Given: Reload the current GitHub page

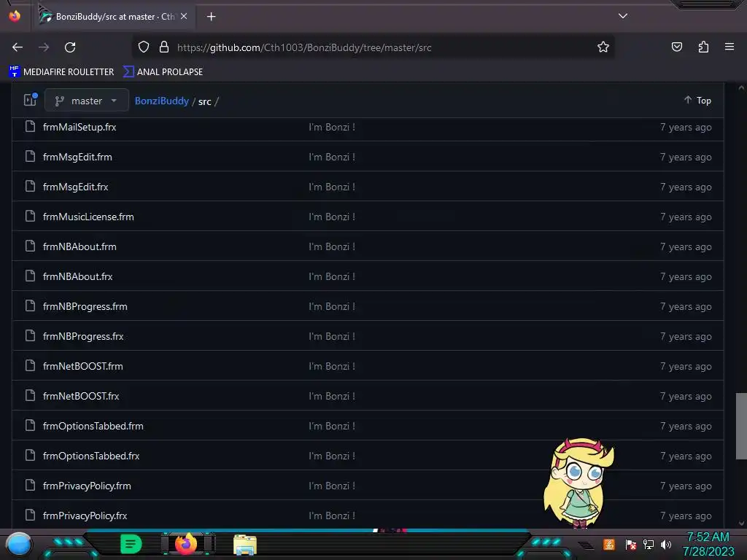Looking at the screenshot, I should click(70, 47).
